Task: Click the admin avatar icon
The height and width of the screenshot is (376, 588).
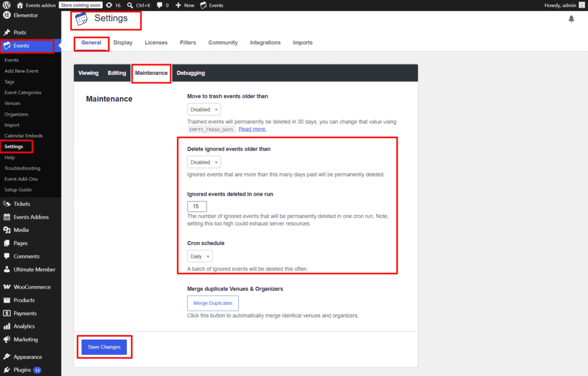Action: tap(582, 5)
